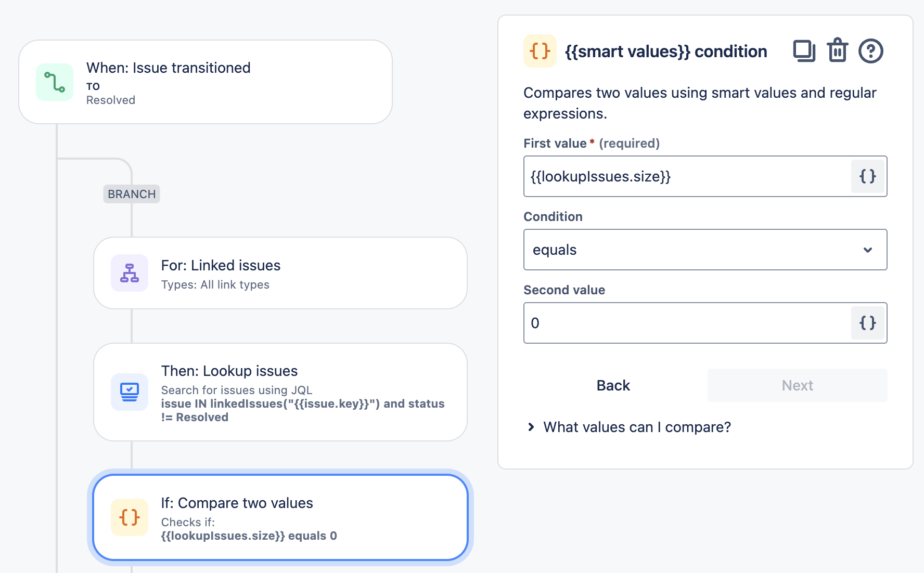Insert smart value into Second value field
This screenshot has height=573, width=924.
click(x=867, y=323)
